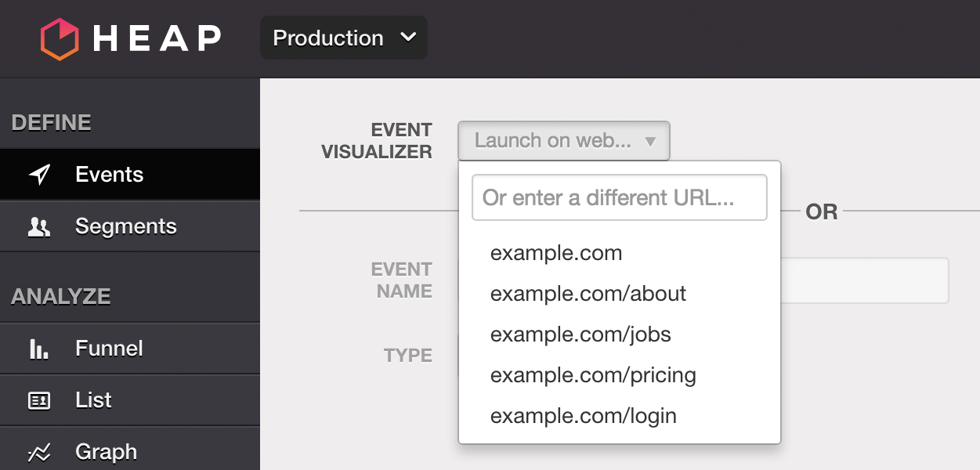The image size is (980, 470).
Task: Pick the example.com/jobs option
Action: pos(580,334)
